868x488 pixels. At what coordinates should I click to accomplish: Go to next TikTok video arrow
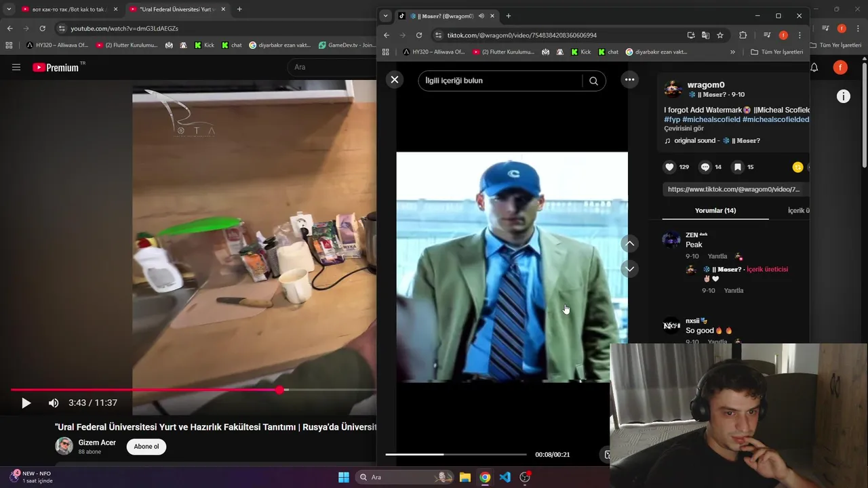[x=629, y=269]
